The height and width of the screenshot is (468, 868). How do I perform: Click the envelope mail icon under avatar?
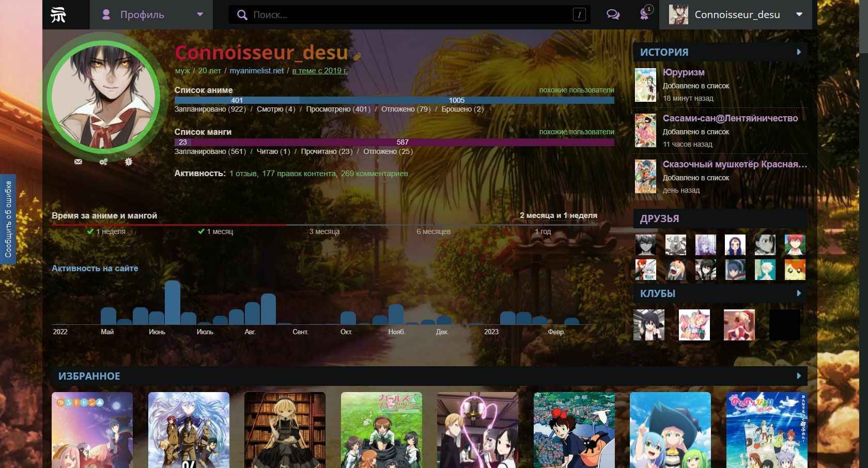tap(78, 162)
